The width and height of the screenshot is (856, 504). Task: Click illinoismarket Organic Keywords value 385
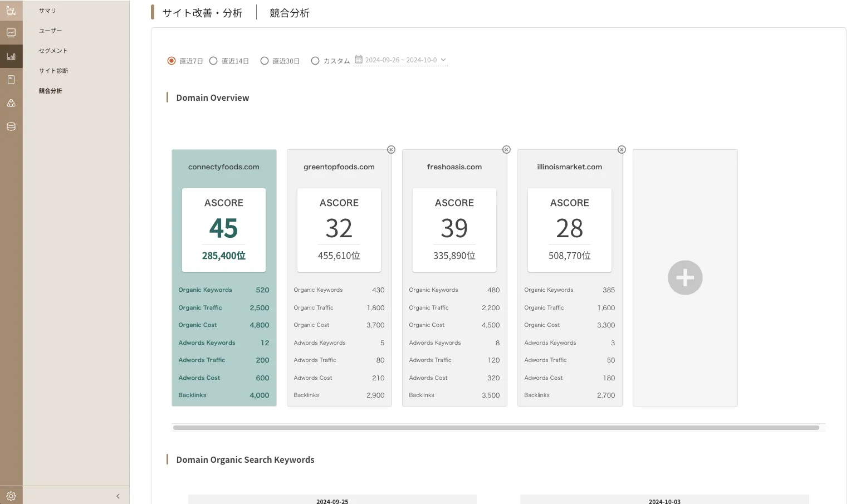coord(609,290)
